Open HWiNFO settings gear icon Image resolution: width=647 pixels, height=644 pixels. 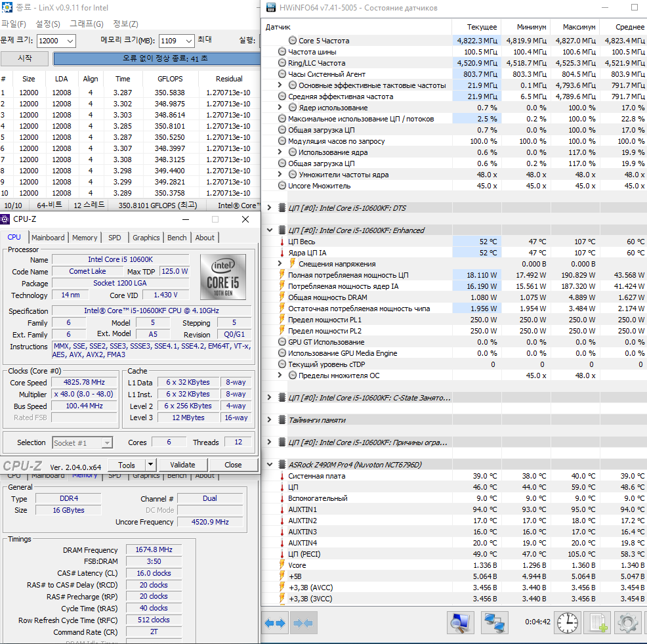(627, 623)
